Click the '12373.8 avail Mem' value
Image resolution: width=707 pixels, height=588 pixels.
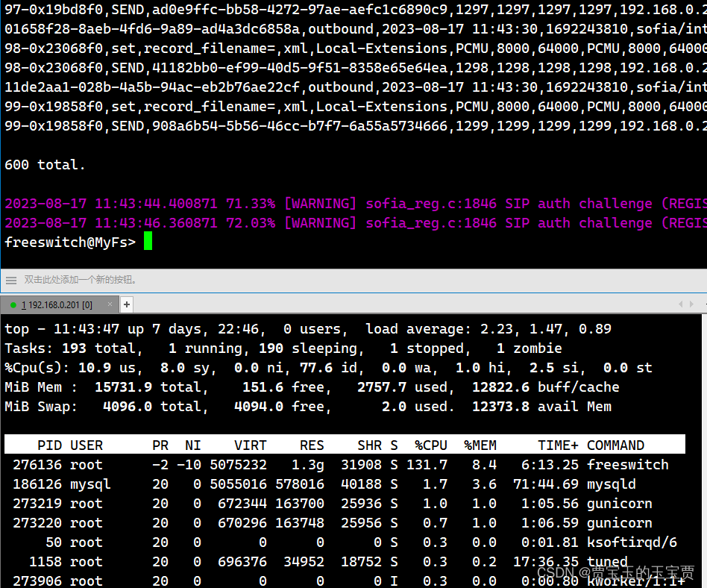[541, 407]
